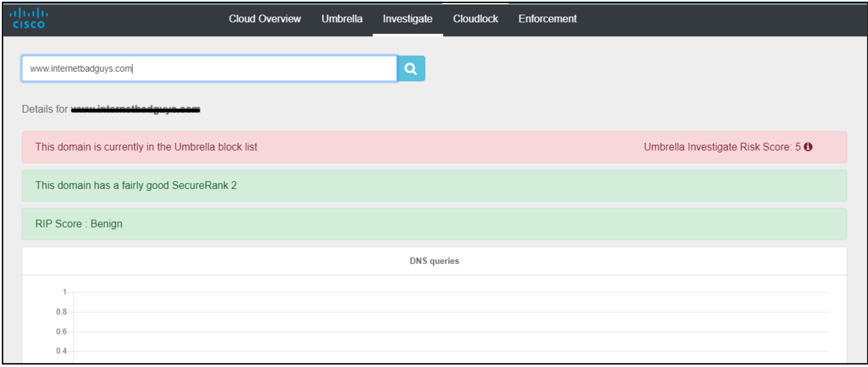Click the Umbrella block list alert banner
This screenshot has width=868, height=367.
[434, 147]
